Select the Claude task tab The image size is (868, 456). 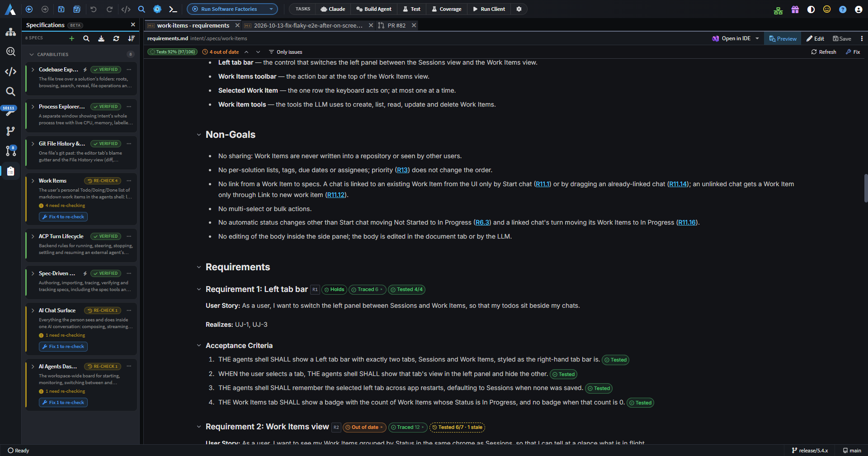[x=333, y=9]
